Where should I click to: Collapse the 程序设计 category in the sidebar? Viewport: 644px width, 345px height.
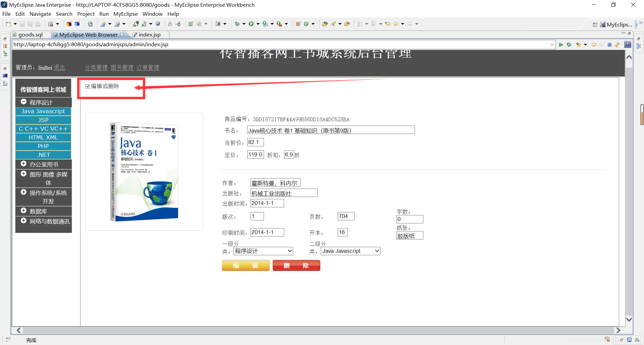23,101
